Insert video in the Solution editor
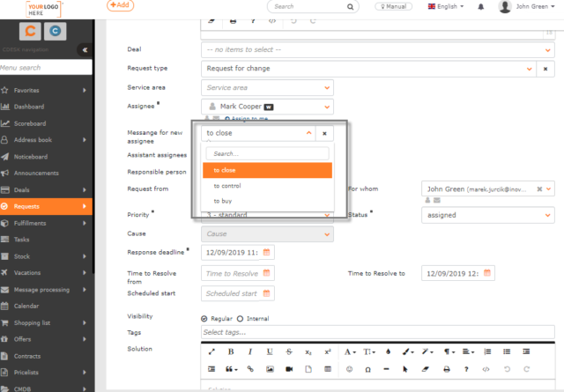The image size is (564, 392). click(289, 369)
